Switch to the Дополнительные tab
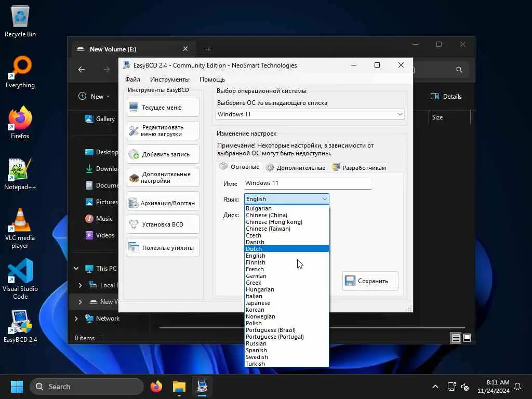The width and height of the screenshot is (532, 399). 296,168
